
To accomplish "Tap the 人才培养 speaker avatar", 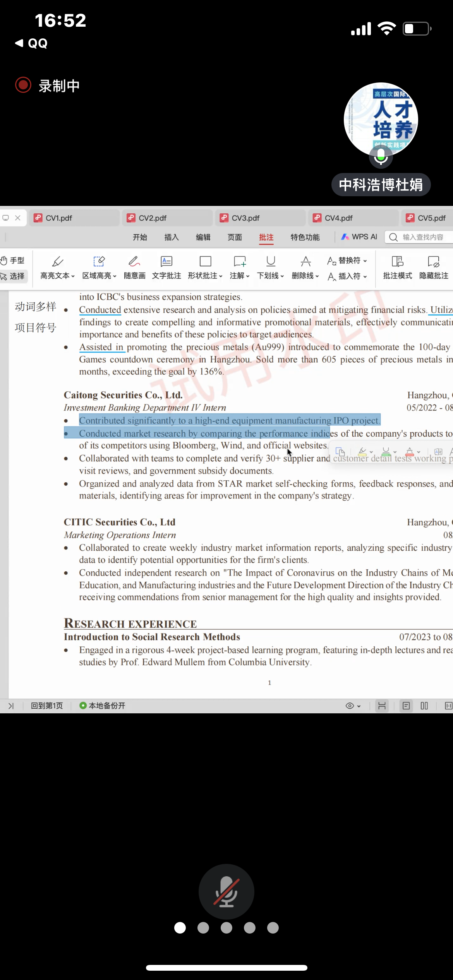I will click(x=381, y=120).
